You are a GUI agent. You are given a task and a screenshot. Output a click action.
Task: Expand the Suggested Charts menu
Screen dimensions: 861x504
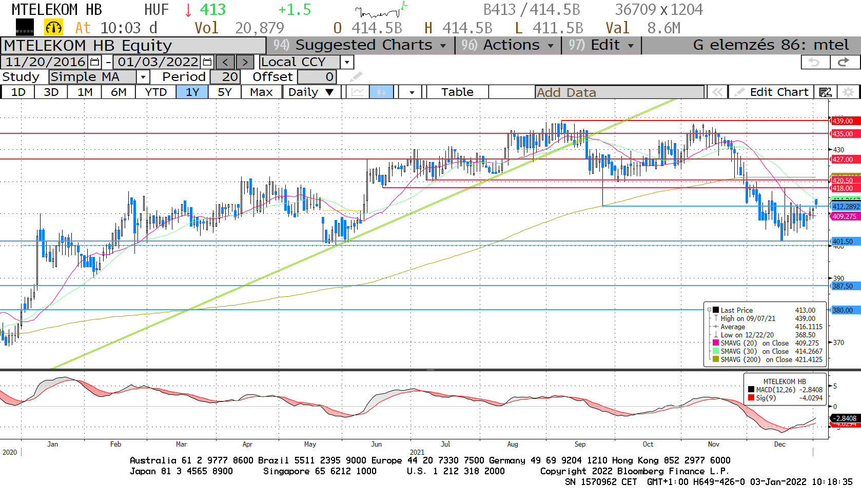[360, 45]
